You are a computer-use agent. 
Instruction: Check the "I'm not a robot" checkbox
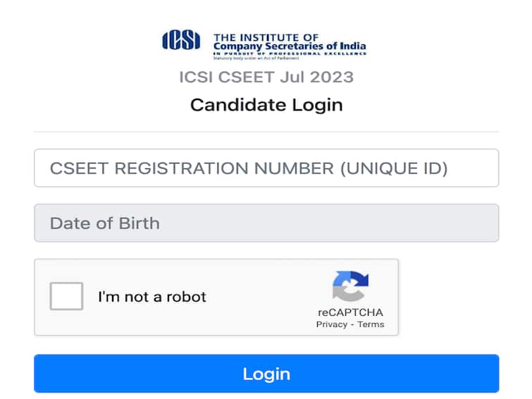point(66,296)
